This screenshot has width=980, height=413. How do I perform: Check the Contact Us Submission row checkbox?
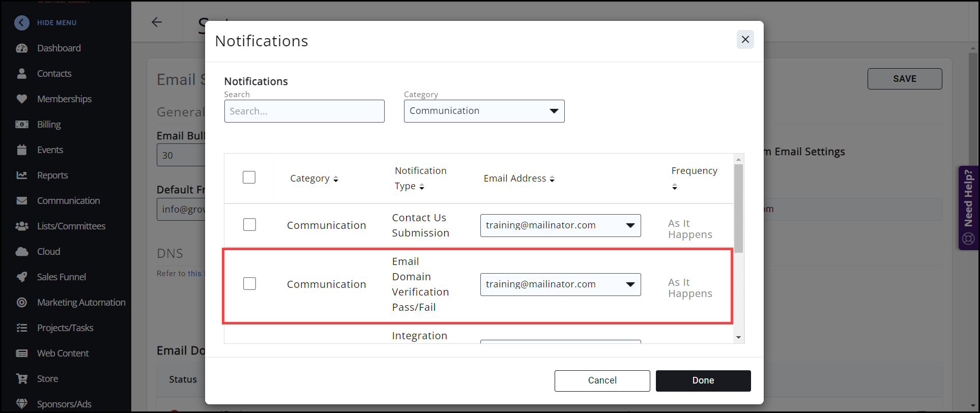coord(249,225)
